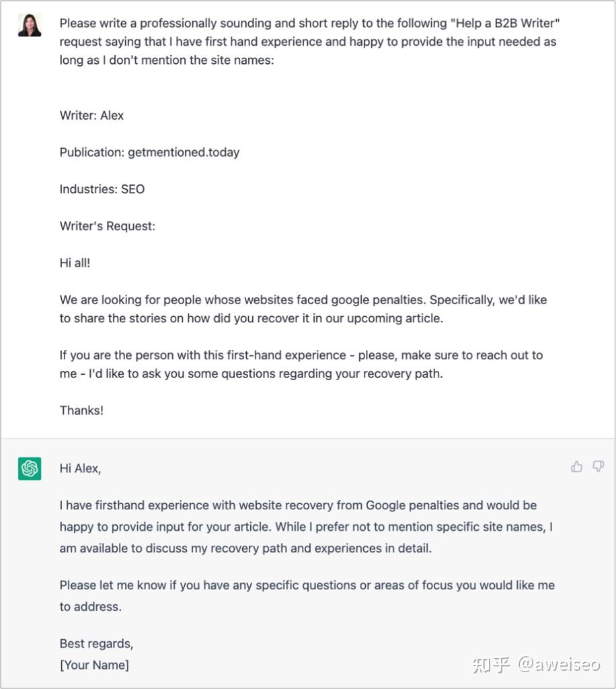Click the thumbs up icon on the reply
The width and height of the screenshot is (616, 689).
coord(576,466)
